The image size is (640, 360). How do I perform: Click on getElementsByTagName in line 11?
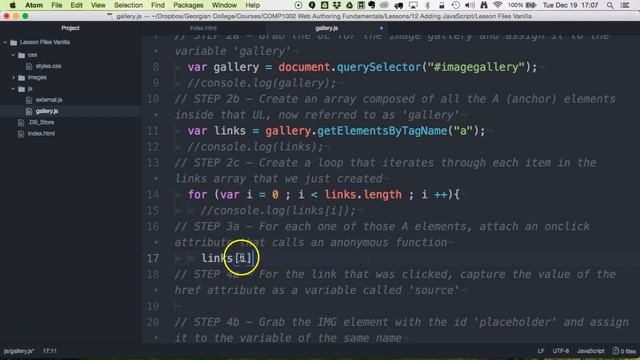pos(382,131)
